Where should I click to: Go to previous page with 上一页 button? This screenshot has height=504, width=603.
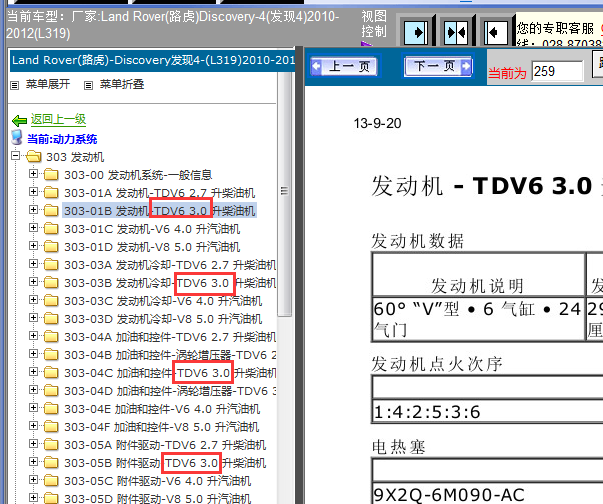pyautogui.click(x=345, y=66)
